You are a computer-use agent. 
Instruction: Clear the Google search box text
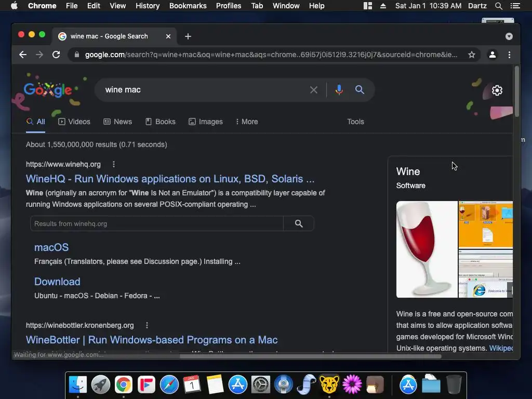click(313, 90)
